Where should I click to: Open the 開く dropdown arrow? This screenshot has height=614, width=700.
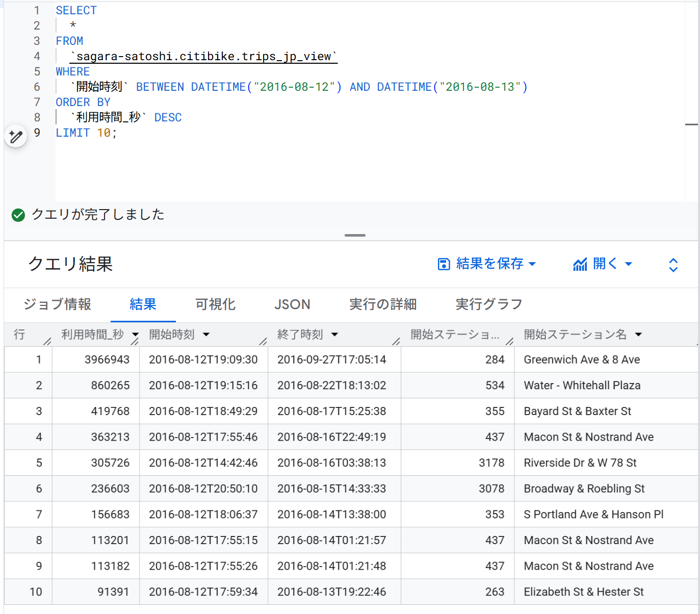click(x=628, y=264)
